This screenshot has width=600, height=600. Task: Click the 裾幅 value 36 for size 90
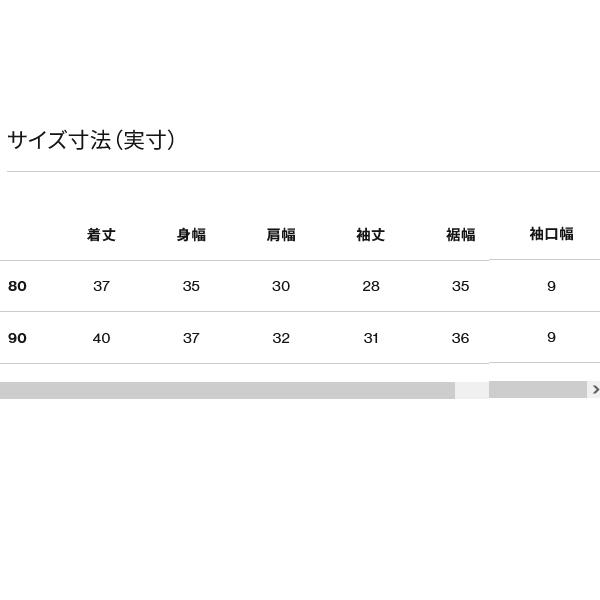pyautogui.click(x=460, y=338)
